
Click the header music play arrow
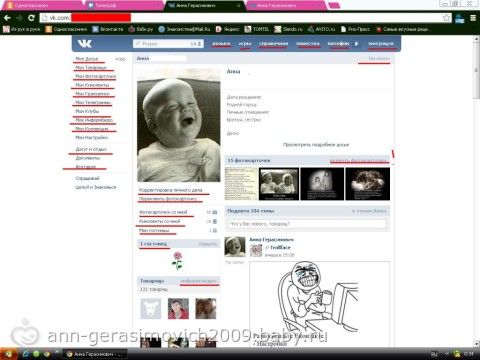(356, 44)
